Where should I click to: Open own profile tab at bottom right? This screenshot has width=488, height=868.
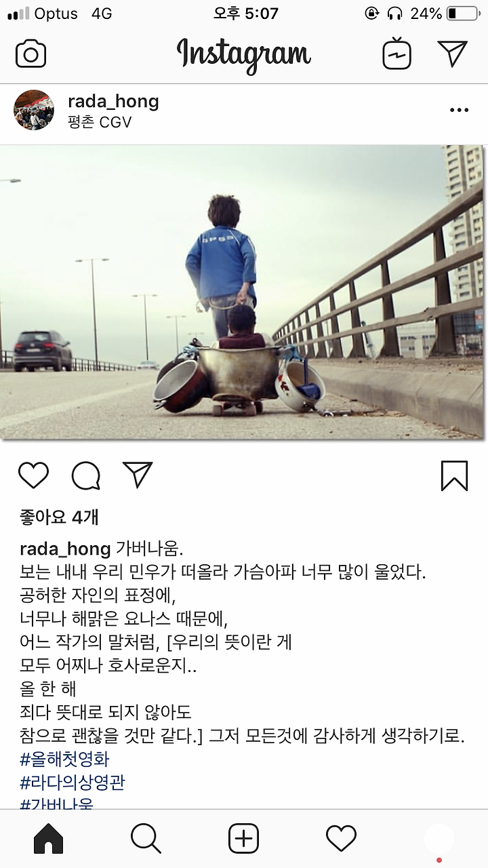pos(439,839)
